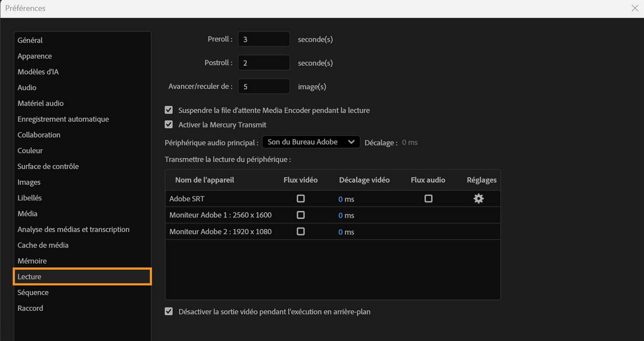Enable Flux audio for Adobe SRT
The height and width of the screenshot is (341, 644).
(x=428, y=198)
